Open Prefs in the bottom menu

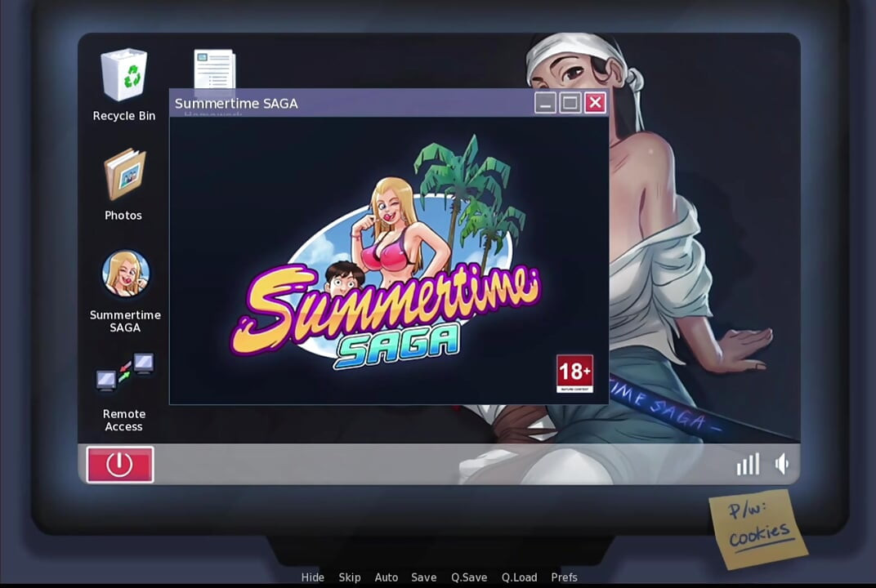564,577
